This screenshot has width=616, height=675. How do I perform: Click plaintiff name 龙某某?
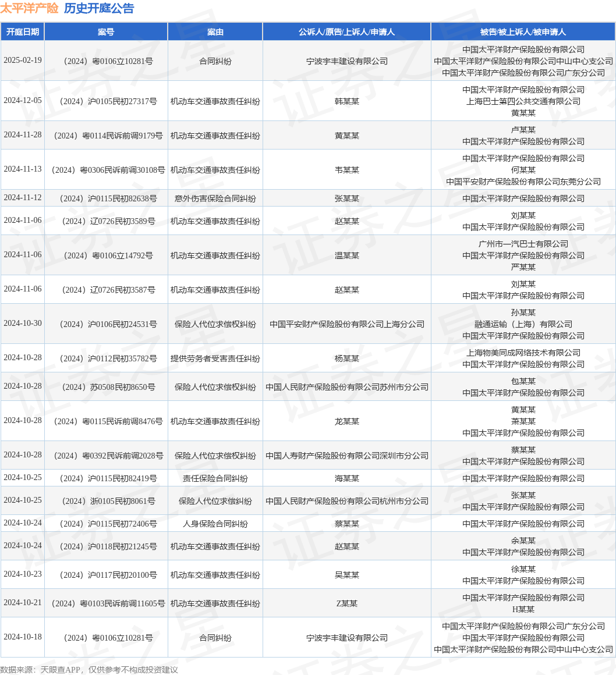coord(347,421)
